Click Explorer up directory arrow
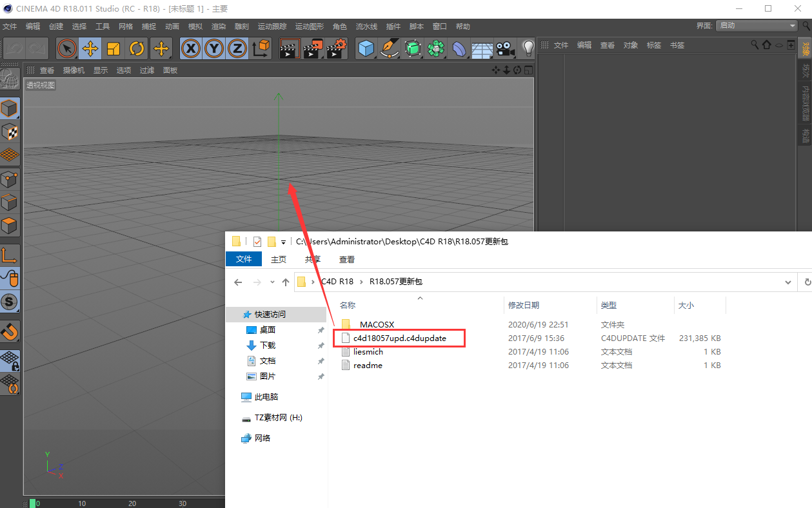 [286, 282]
